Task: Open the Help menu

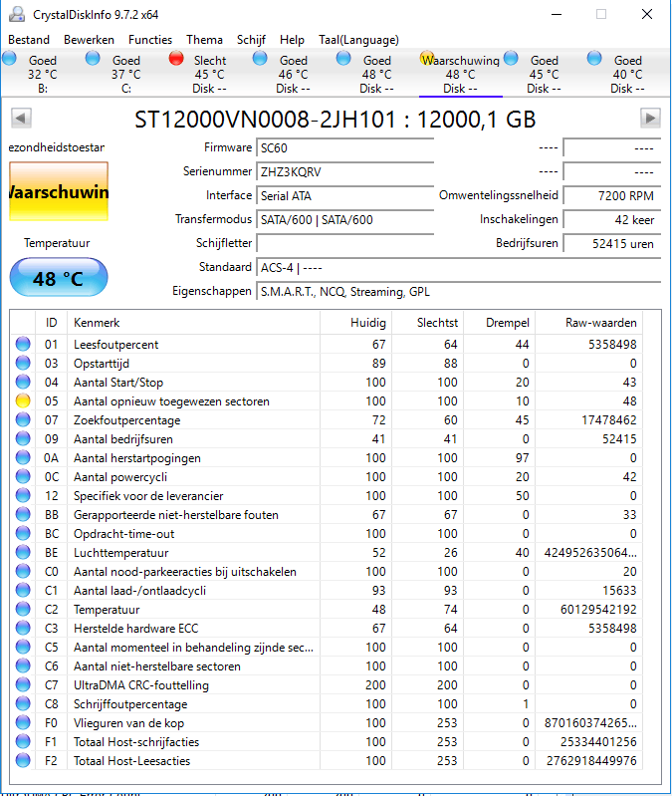Action: click(x=292, y=40)
